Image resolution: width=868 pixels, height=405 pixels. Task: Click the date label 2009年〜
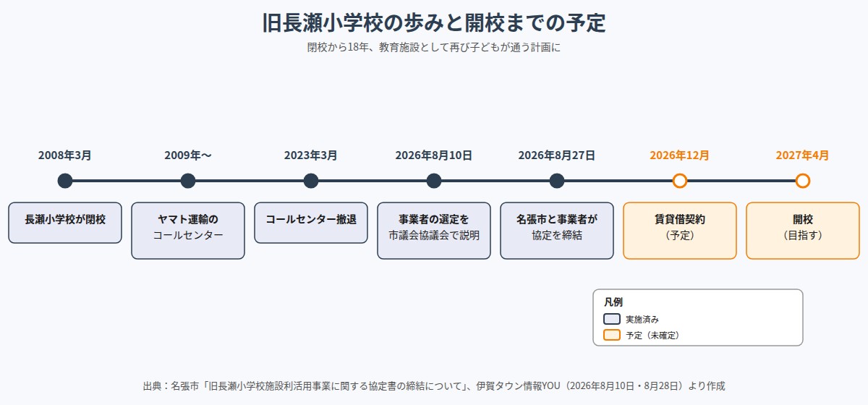tap(188, 155)
